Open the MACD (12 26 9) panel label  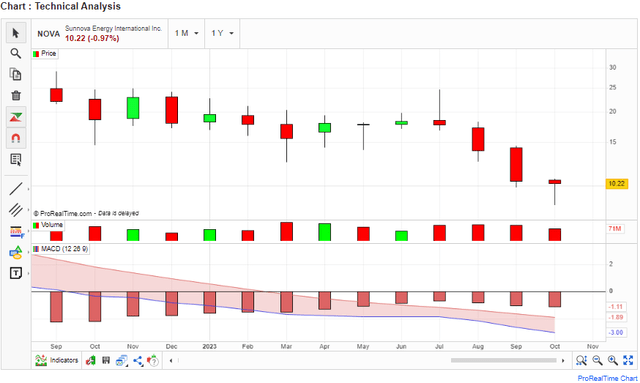click(x=61, y=249)
